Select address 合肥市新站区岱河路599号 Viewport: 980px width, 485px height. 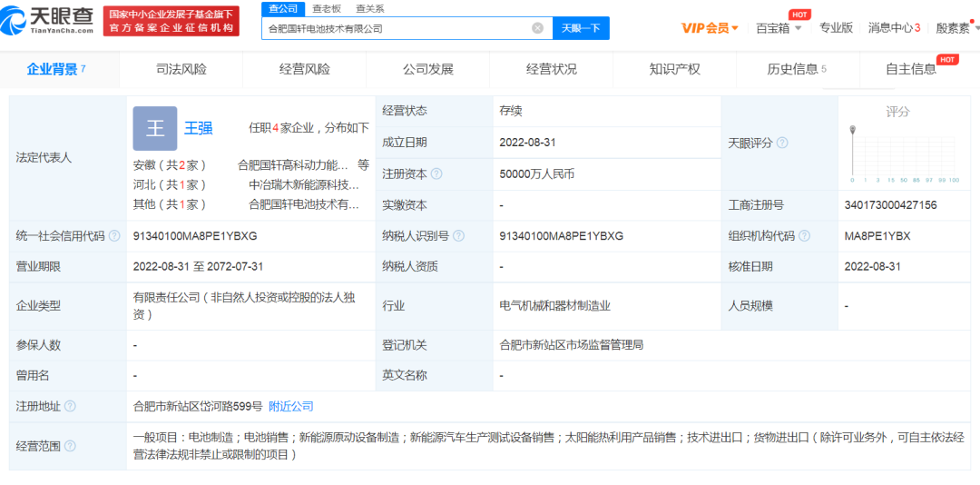198,406
